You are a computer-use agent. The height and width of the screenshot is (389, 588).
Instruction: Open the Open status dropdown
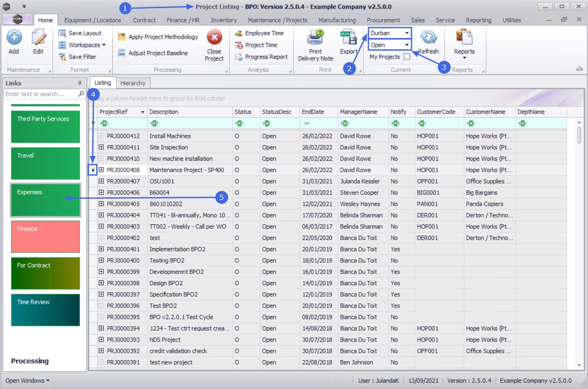coord(406,45)
